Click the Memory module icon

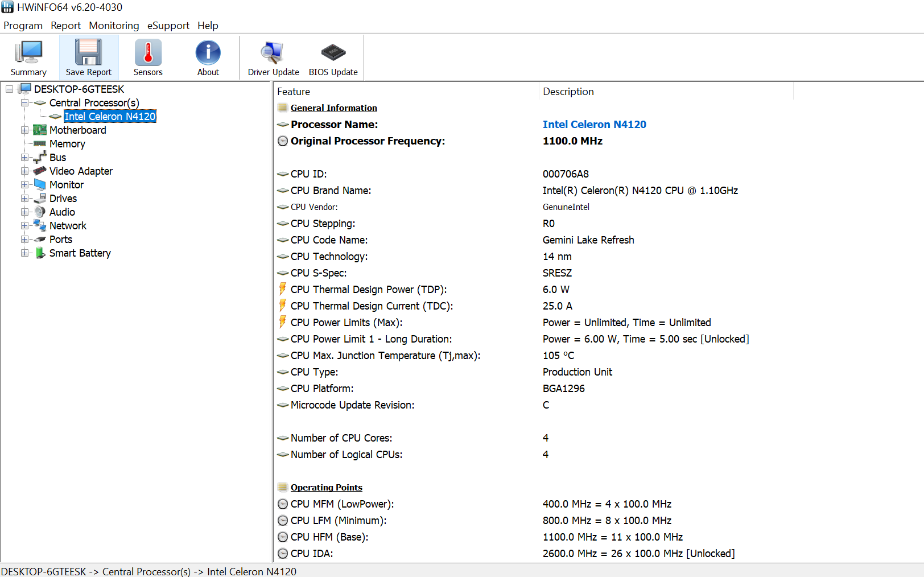[40, 143]
